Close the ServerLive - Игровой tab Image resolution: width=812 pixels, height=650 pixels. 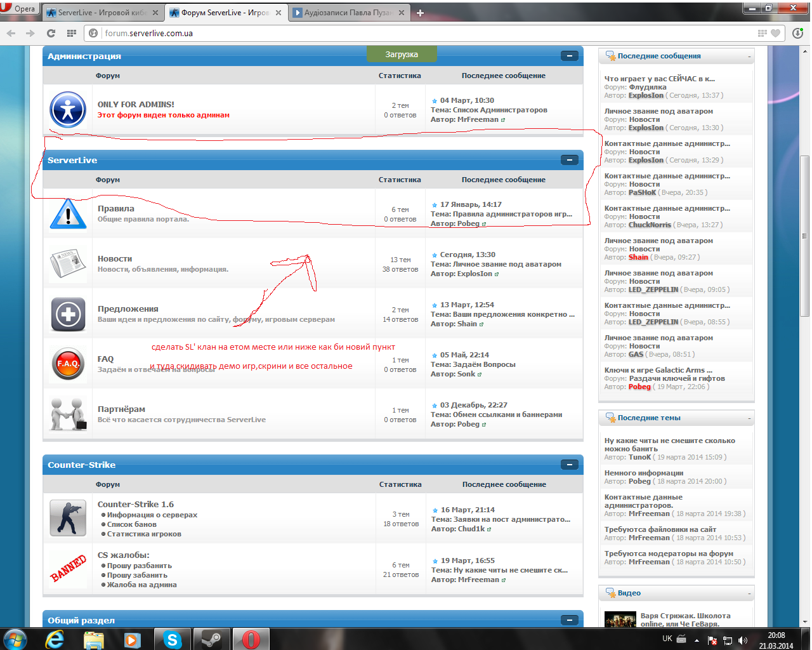pos(155,13)
